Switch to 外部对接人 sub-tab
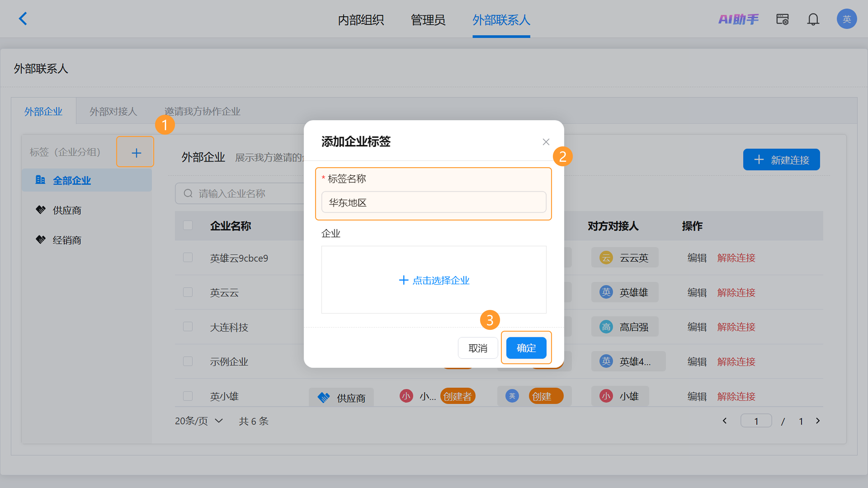The height and width of the screenshot is (488, 868). click(x=113, y=111)
